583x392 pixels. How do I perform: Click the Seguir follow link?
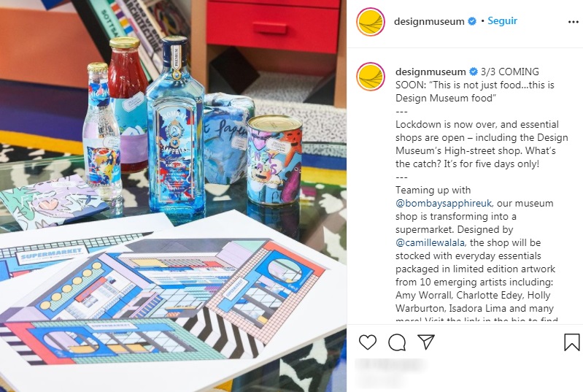pyautogui.click(x=502, y=21)
